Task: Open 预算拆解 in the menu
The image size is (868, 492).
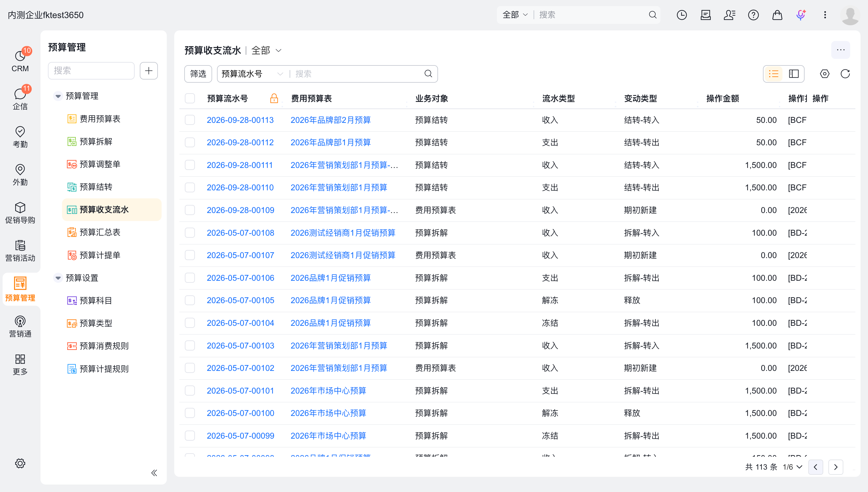Action: (96, 142)
